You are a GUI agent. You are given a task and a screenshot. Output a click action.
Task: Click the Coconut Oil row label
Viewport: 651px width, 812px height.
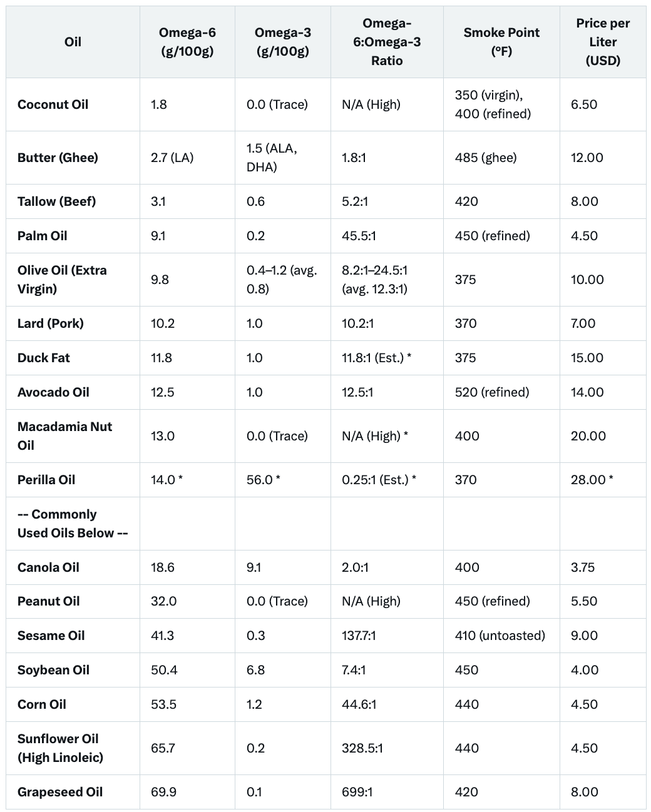[x=53, y=104]
